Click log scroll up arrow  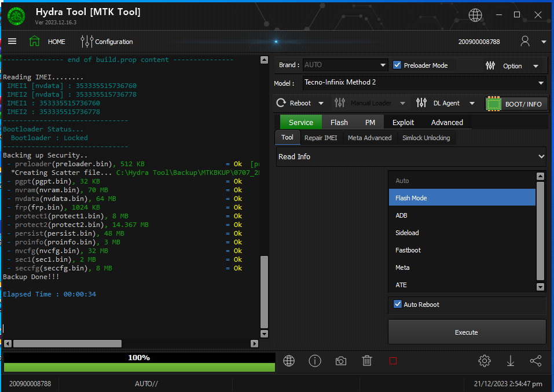pyautogui.click(x=264, y=60)
